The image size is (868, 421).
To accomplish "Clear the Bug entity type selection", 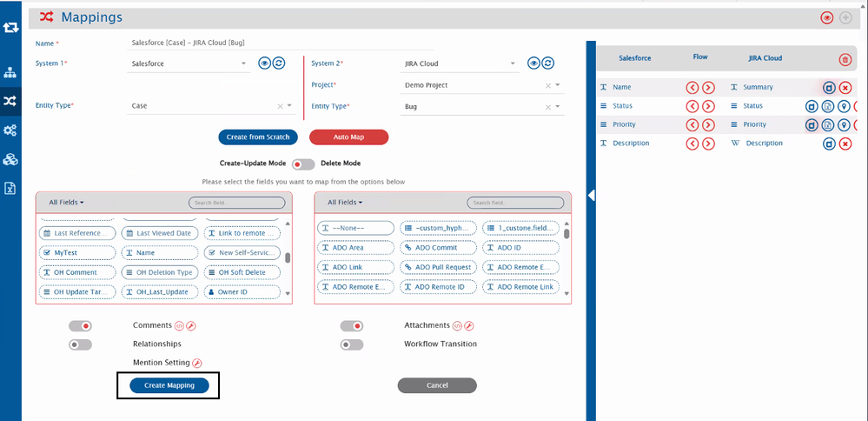I will coord(548,107).
